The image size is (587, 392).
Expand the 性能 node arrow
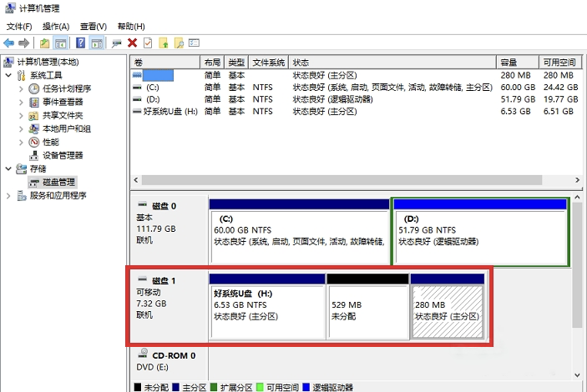pos(21,142)
